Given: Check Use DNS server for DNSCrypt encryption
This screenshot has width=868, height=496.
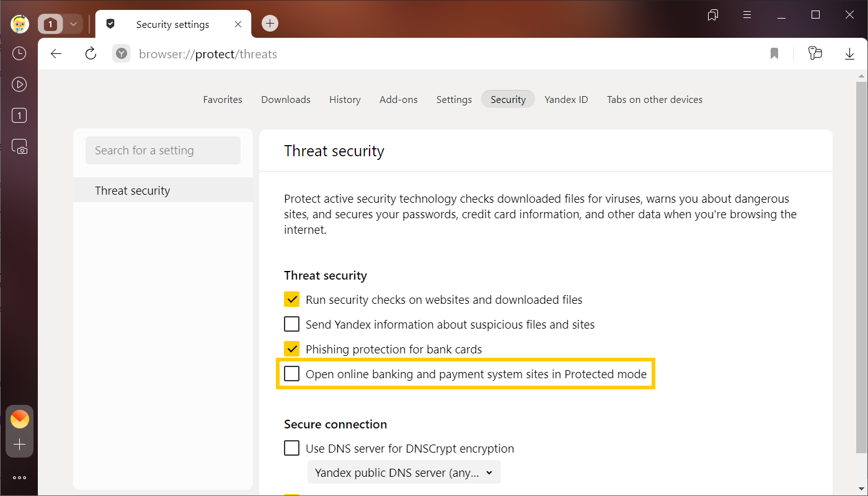Looking at the screenshot, I should (x=292, y=448).
